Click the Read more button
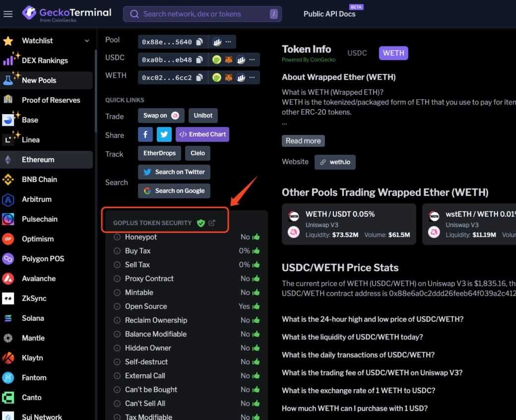516x420 pixels. [303, 140]
